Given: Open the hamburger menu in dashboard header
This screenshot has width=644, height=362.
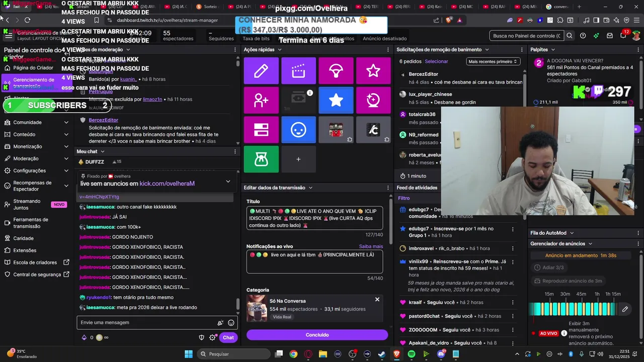Looking at the screenshot, I should [8, 36].
